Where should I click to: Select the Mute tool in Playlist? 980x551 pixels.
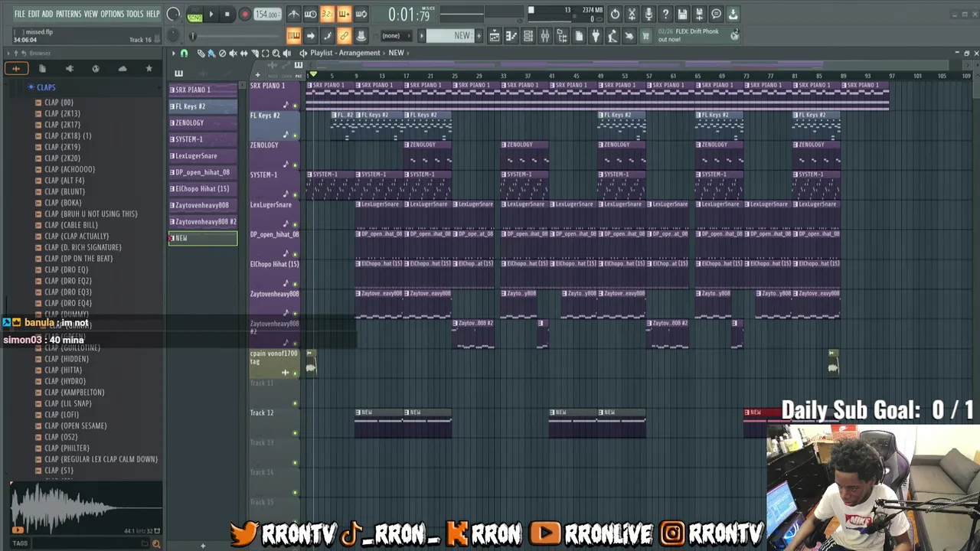pyautogui.click(x=233, y=53)
